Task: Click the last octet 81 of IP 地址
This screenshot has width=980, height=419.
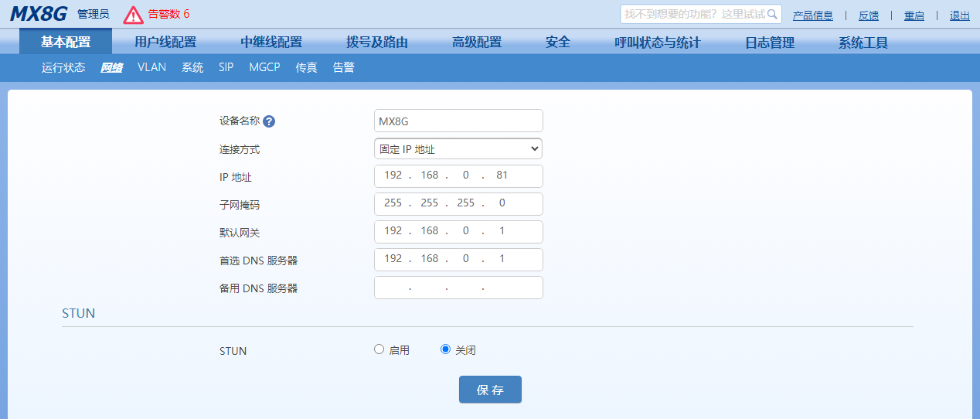Action: [x=502, y=175]
